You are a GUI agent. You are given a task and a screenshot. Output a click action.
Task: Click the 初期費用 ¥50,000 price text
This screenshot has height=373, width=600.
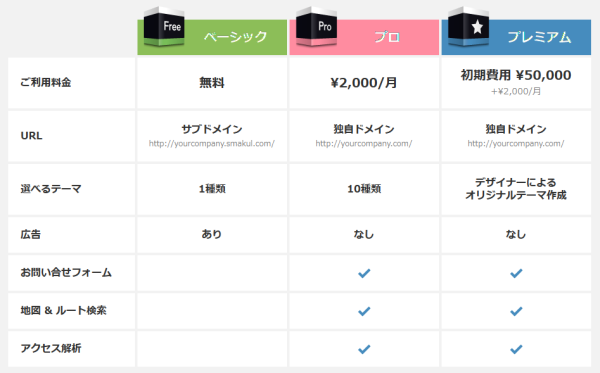516,75
